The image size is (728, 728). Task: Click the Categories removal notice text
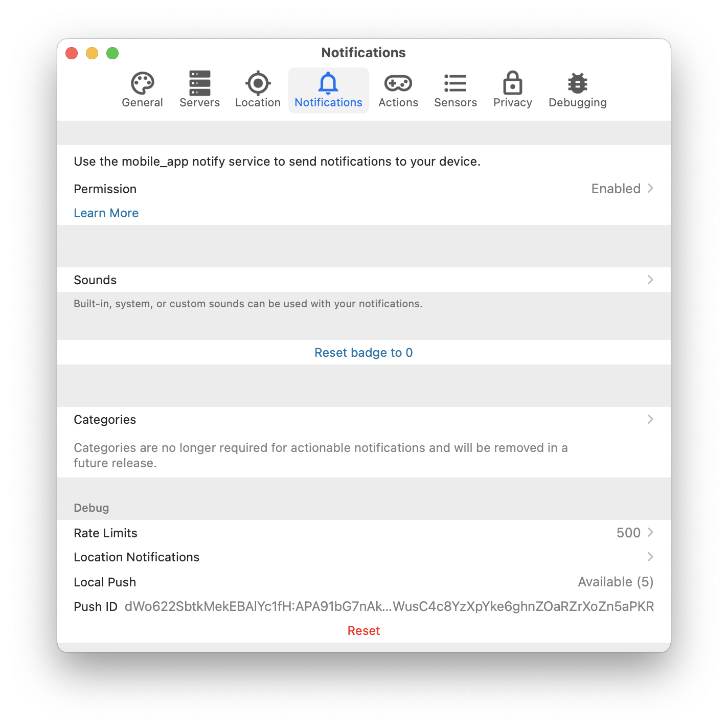pos(321,456)
